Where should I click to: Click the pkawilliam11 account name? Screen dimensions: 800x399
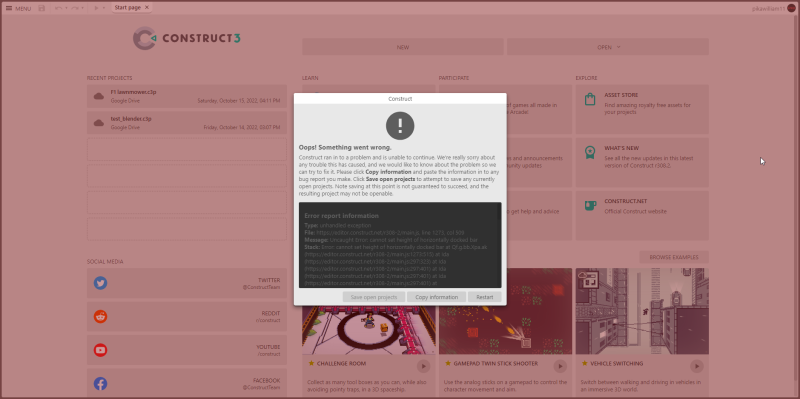click(768, 8)
